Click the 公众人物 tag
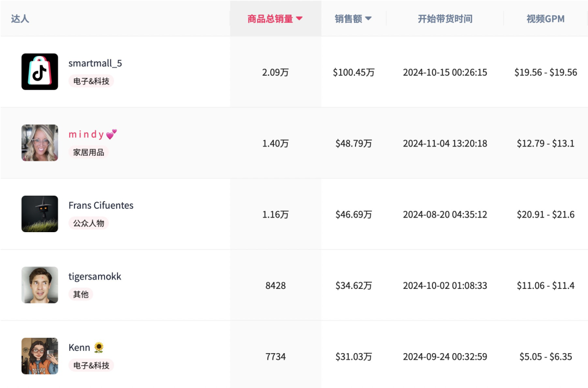This screenshot has width=588, height=388. tap(89, 223)
